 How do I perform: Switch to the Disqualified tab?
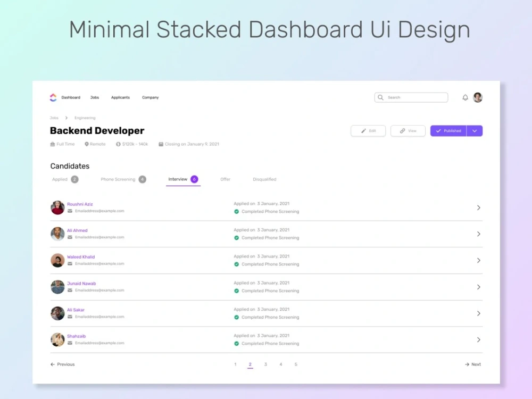click(x=264, y=179)
